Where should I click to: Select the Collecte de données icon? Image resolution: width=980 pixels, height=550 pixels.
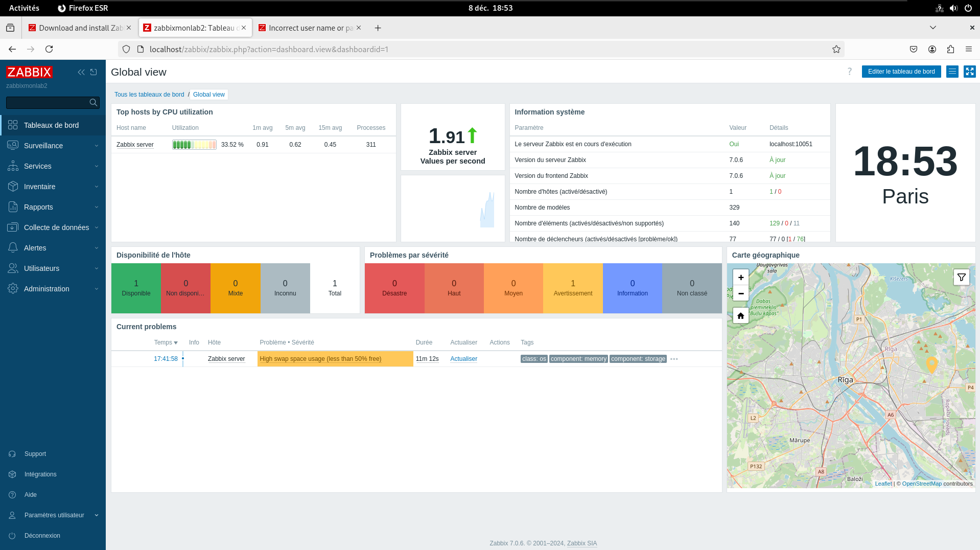13,227
